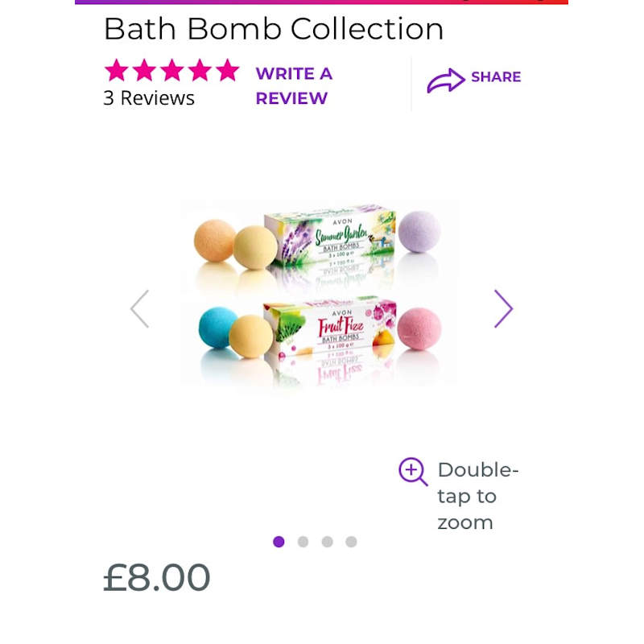Click the lilac bath bomb in the image

click(419, 232)
